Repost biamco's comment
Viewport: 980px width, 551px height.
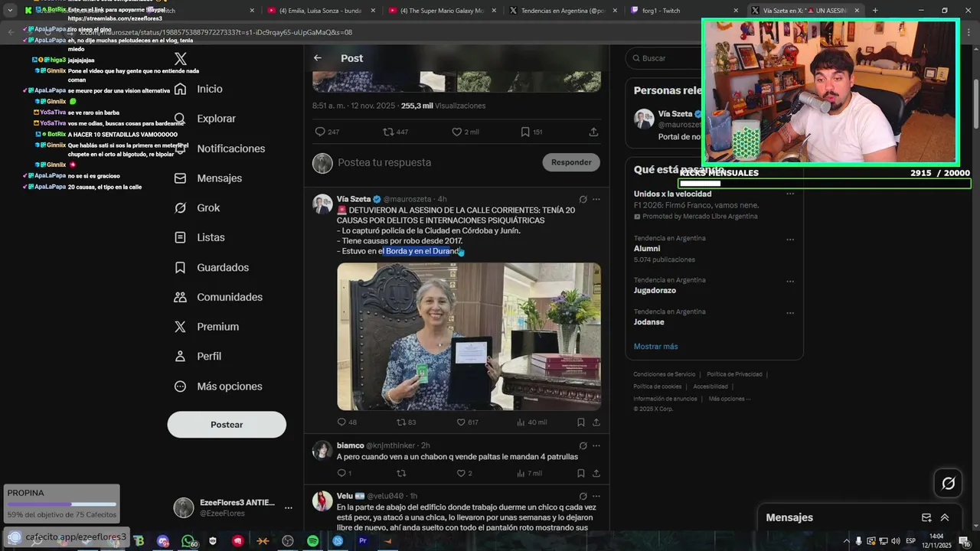(x=401, y=473)
